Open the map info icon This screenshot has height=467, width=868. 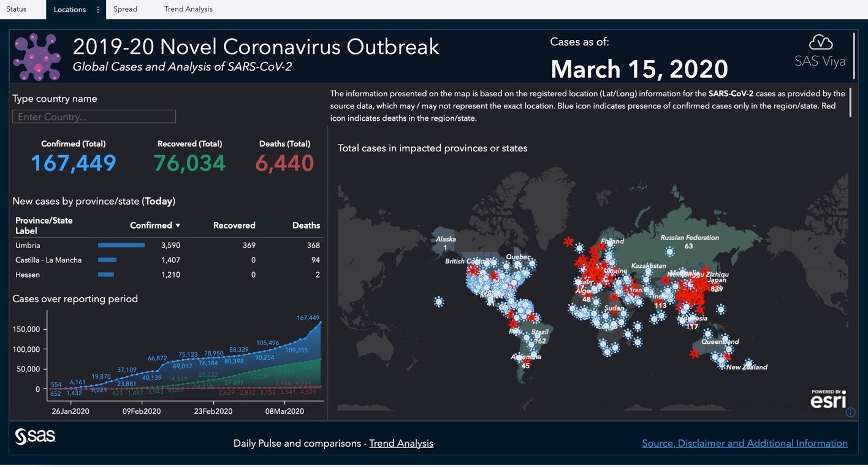(850, 412)
